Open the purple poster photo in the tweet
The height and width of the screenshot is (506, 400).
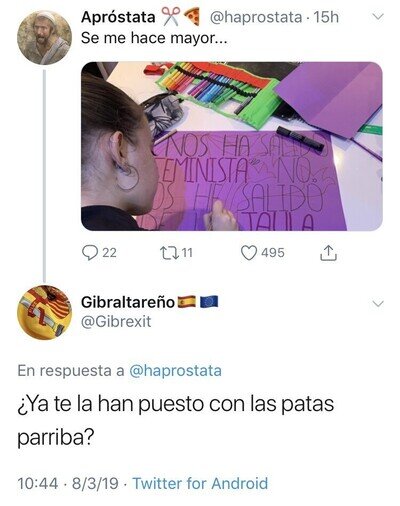click(232, 146)
